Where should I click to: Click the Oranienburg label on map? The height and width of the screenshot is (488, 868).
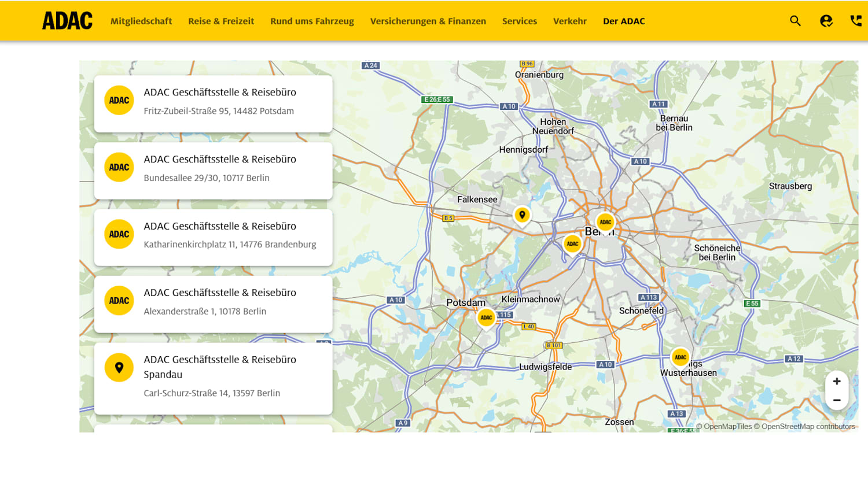[539, 75]
